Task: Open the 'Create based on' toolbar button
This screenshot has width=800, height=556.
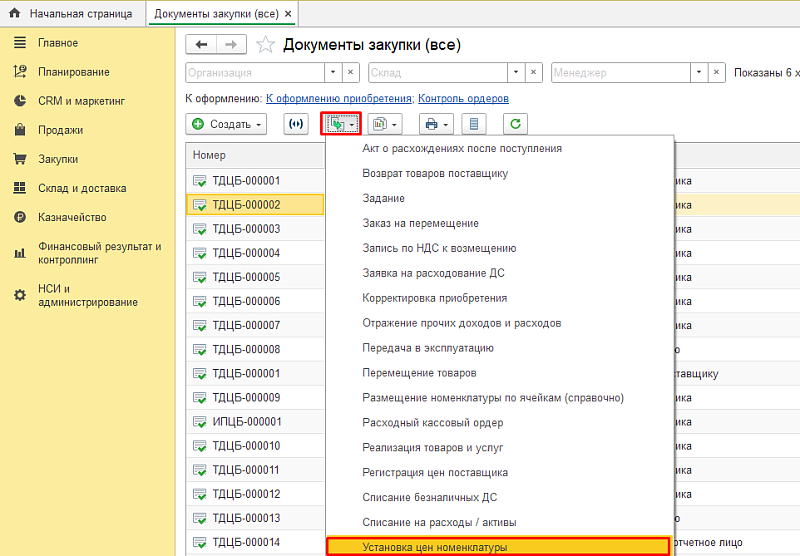Action: click(340, 124)
